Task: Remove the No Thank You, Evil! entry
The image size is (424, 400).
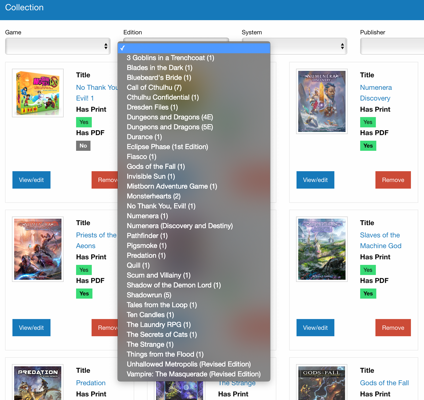Action: (105, 180)
